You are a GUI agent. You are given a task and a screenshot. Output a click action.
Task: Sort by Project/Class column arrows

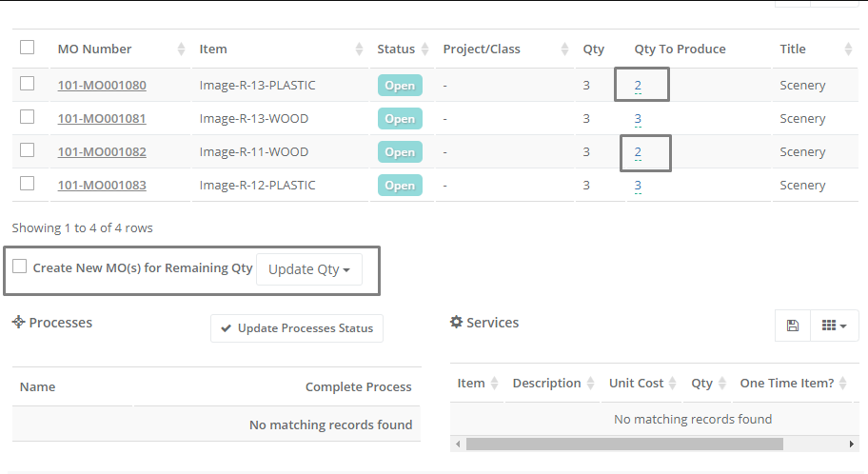pyautogui.click(x=564, y=49)
